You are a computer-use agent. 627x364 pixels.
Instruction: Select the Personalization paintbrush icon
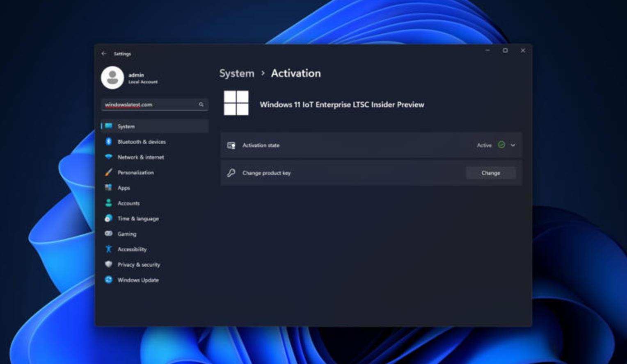(108, 173)
